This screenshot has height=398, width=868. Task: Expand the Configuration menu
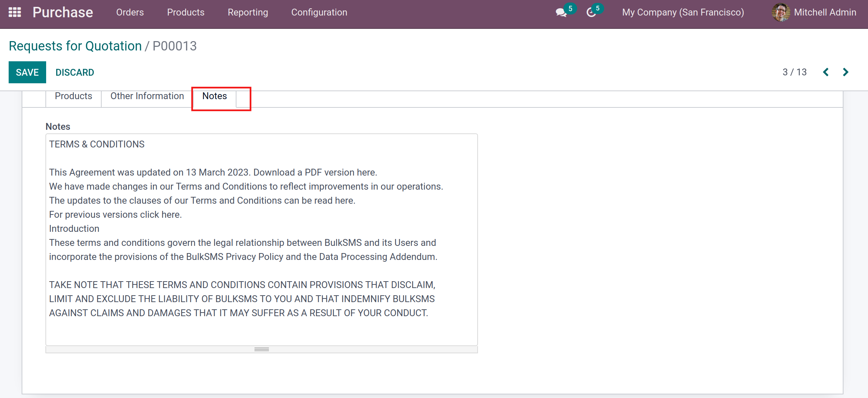tap(319, 12)
